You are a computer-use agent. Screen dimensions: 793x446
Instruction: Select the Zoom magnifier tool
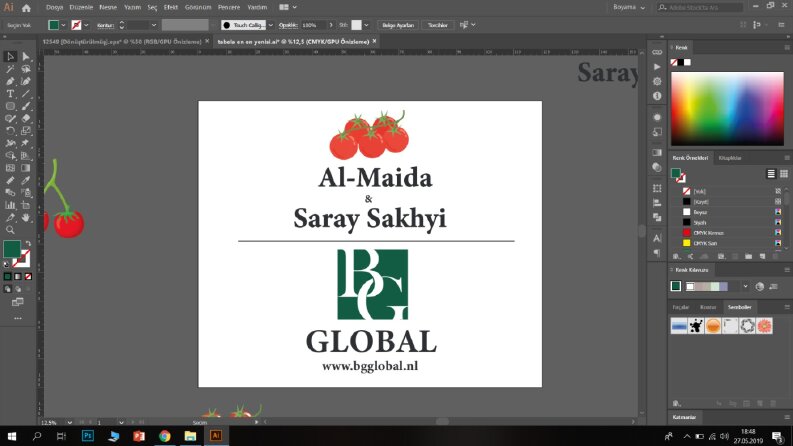(10, 230)
